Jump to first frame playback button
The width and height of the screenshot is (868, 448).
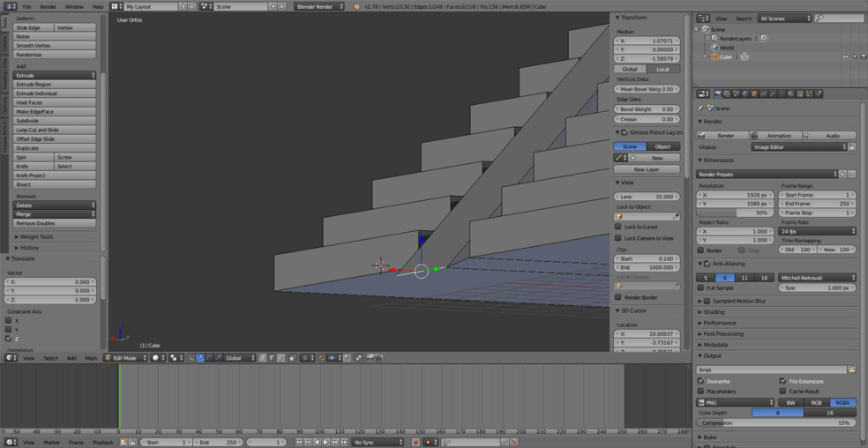click(299, 442)
